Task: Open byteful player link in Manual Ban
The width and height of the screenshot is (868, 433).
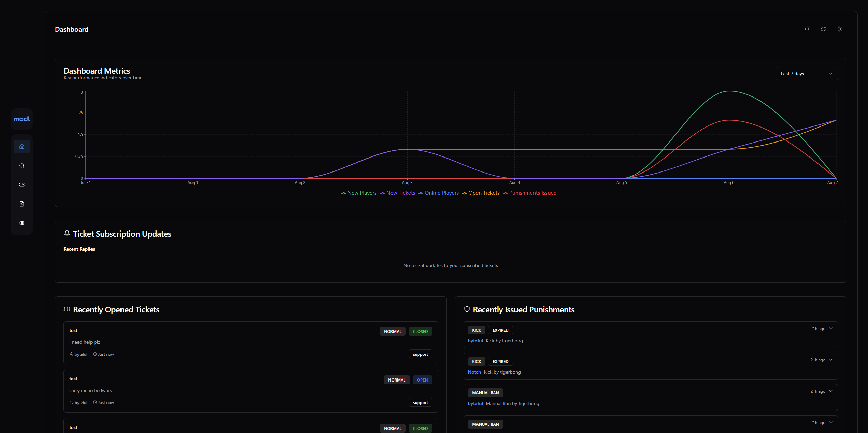Action: coord(475,403)
